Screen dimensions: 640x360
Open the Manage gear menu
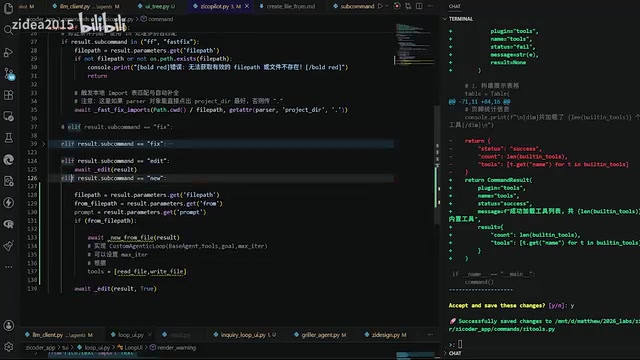(x=8, y=347)
